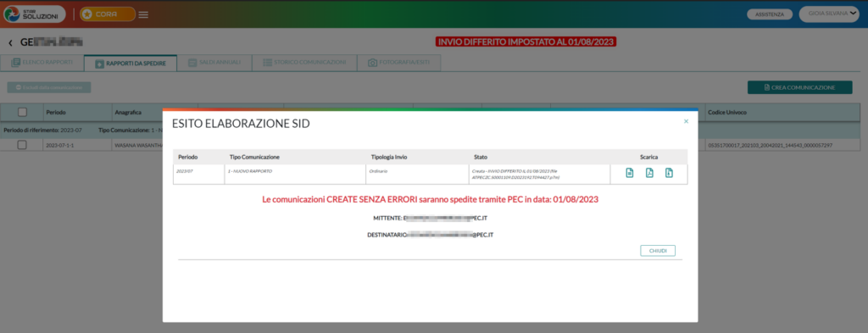Click the CREA COMUNICAZIONE button
This screenshot has width=868, height=333.
(800, 87)
